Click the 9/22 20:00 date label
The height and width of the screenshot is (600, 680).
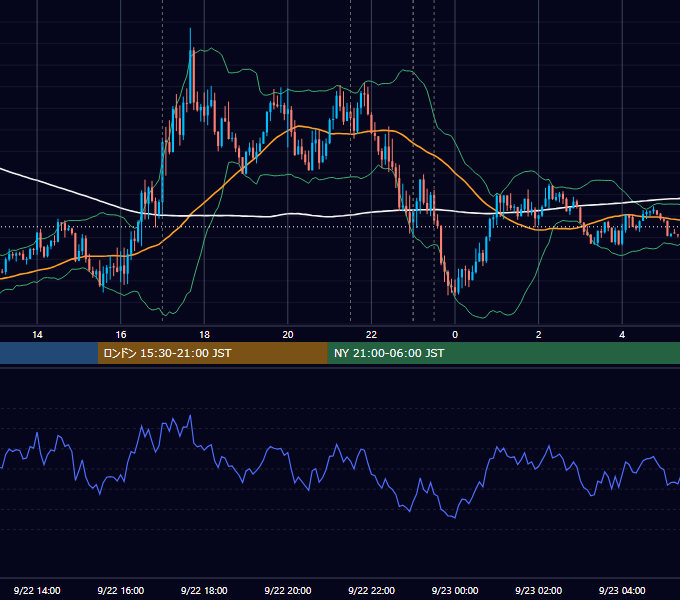(288, 590)
